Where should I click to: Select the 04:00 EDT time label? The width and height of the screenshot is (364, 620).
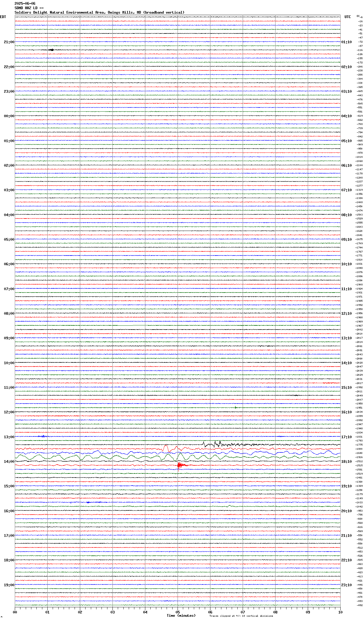click(x=9, y=215)
